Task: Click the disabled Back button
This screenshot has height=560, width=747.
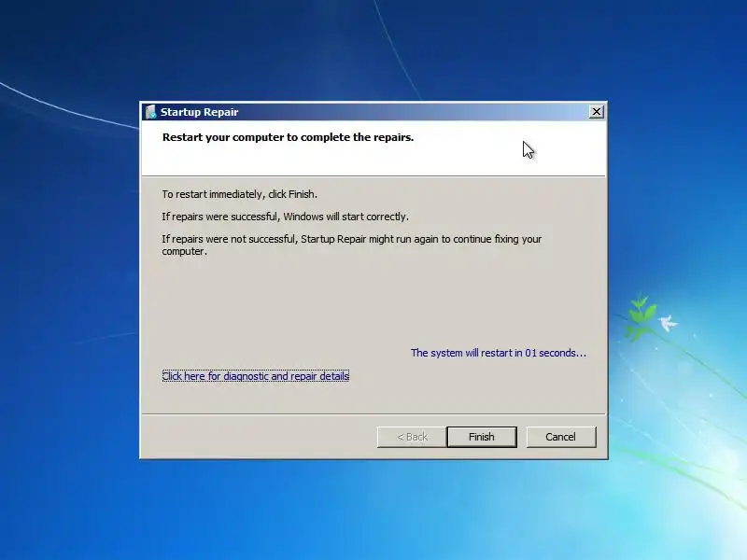Action: point(412,437)
